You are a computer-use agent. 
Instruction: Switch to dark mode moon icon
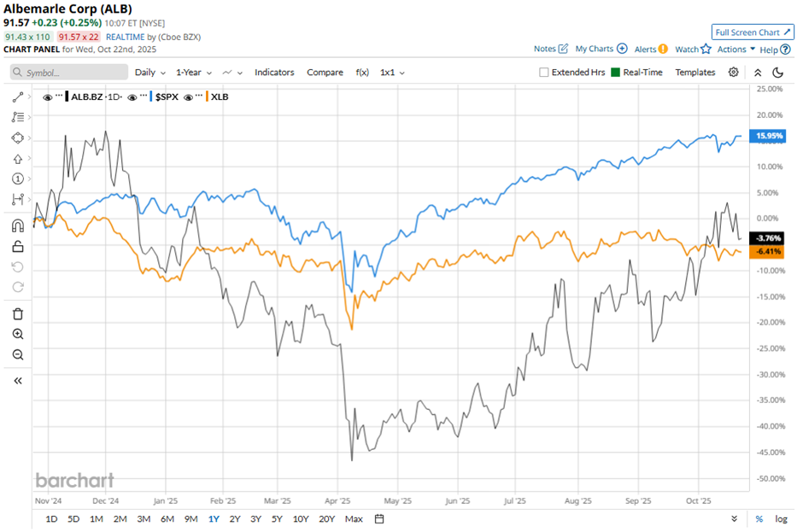click(778, 73)
